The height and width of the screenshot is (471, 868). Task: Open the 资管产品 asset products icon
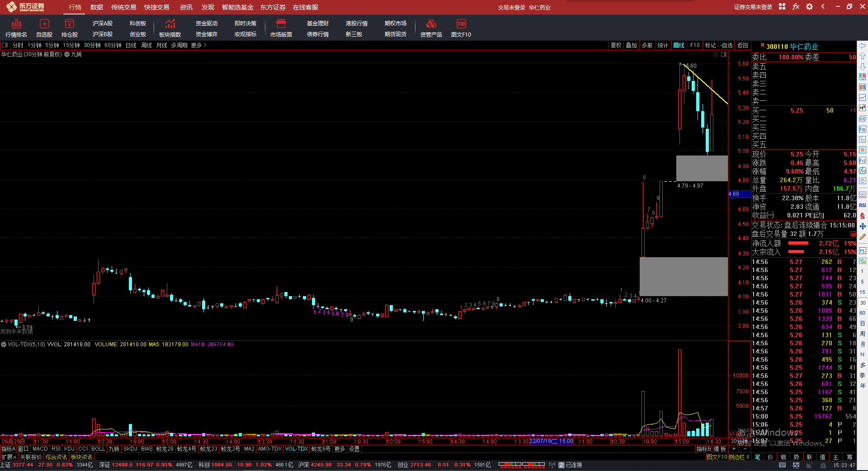point(431,28)
